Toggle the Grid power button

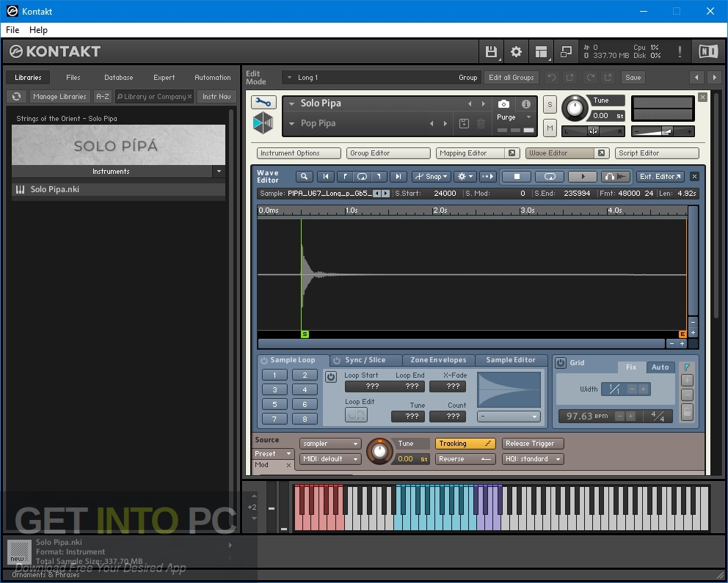tap(561, 363)
